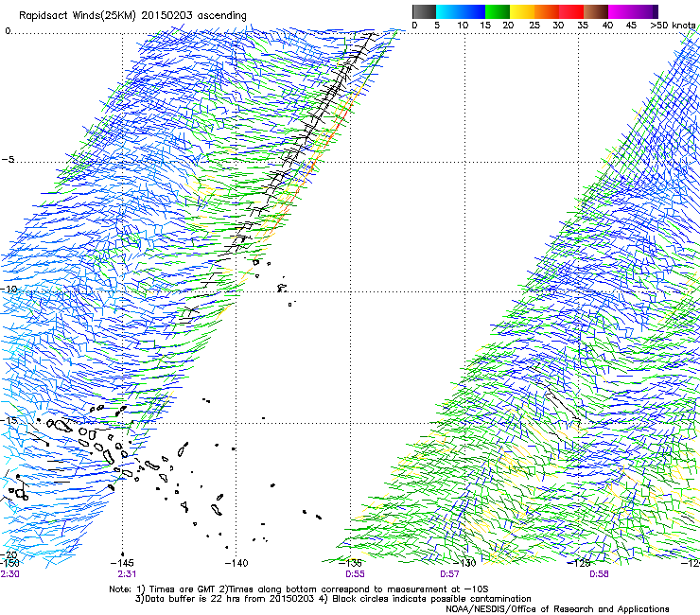Click the purple time label "2:30"
Image resolution: width=700 pixels, height=615 pixels.
[x=9, y=574]
